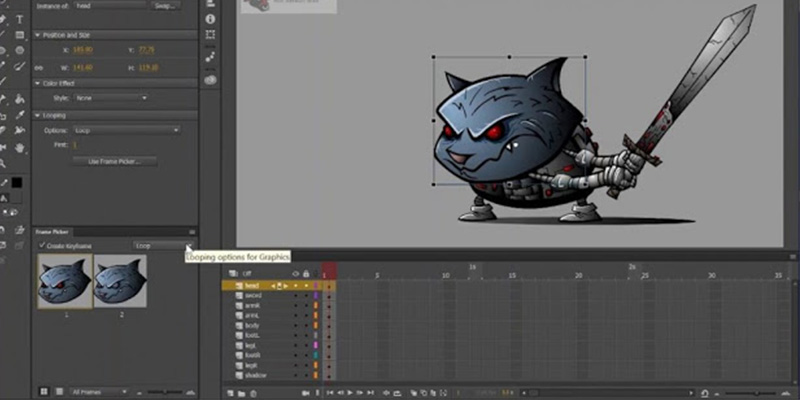Open the All Frames filter dropdown
800x400 pixels.
click(99, 391)
